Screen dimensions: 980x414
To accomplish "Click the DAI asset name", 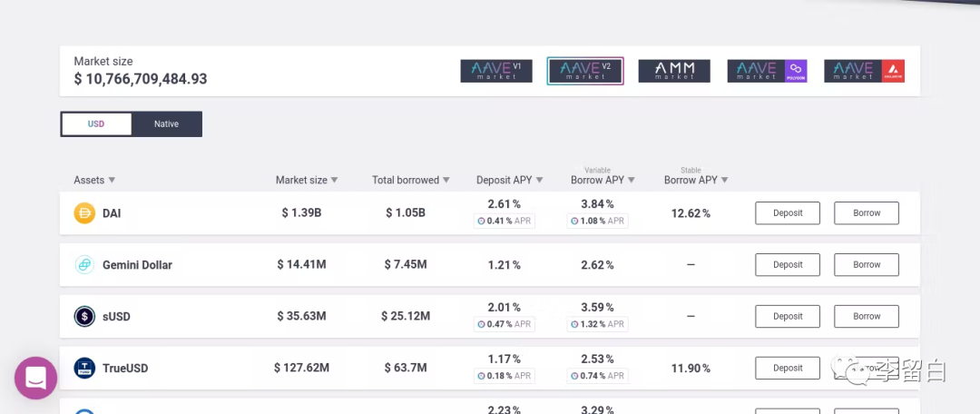I will [x=112, y=213].
